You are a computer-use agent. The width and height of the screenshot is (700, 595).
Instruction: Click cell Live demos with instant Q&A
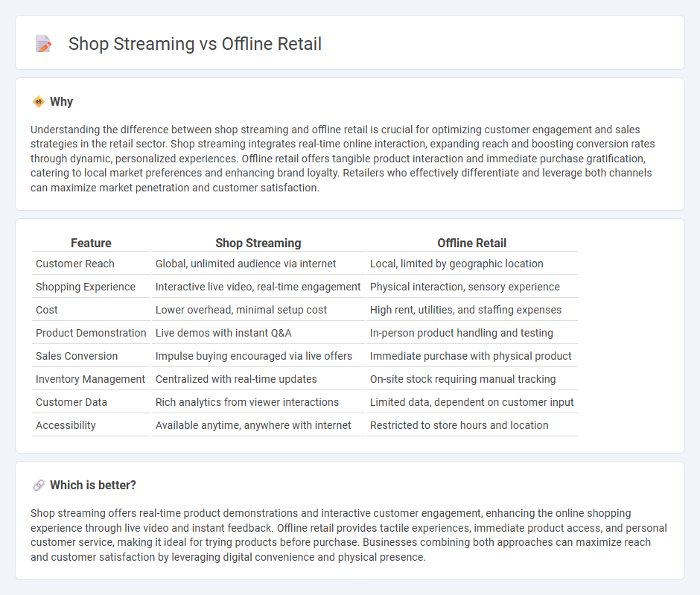point(258,333)
